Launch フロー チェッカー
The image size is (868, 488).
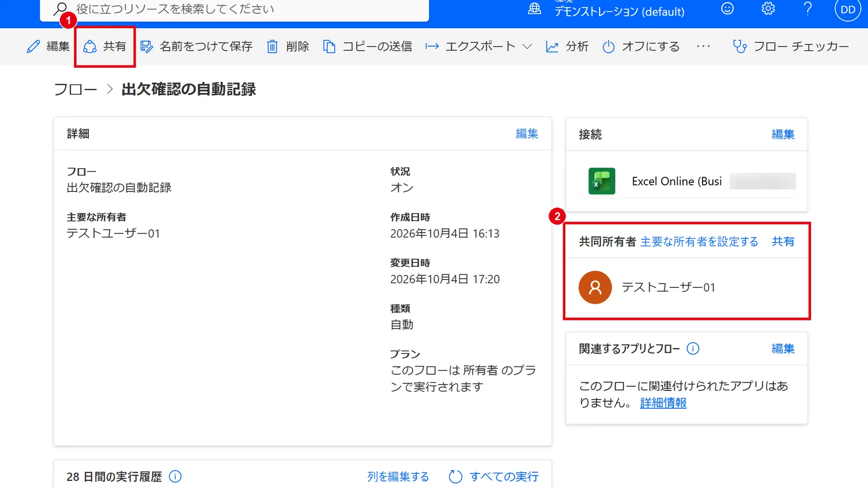click(x=790, y=47)
